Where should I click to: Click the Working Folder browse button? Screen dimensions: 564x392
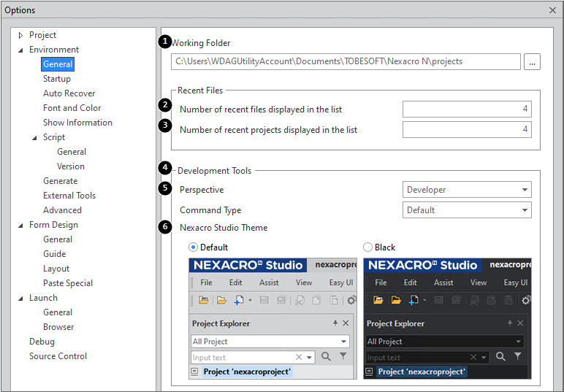click(532, 62)
